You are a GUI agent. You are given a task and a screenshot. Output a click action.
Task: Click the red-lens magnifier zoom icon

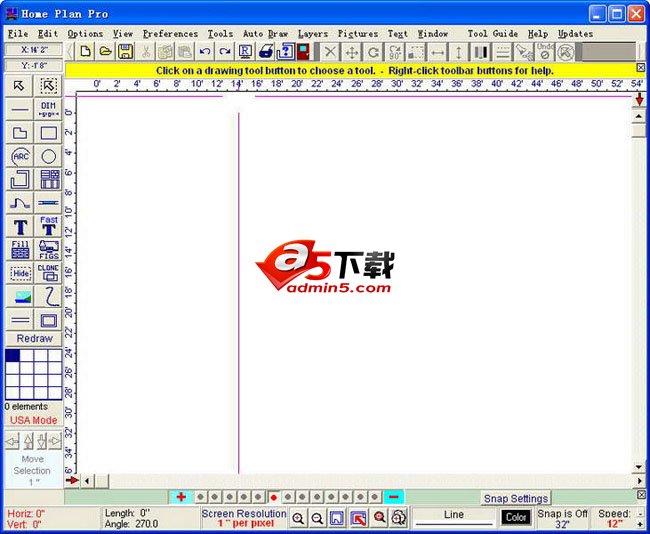click(x=378, y=518)
